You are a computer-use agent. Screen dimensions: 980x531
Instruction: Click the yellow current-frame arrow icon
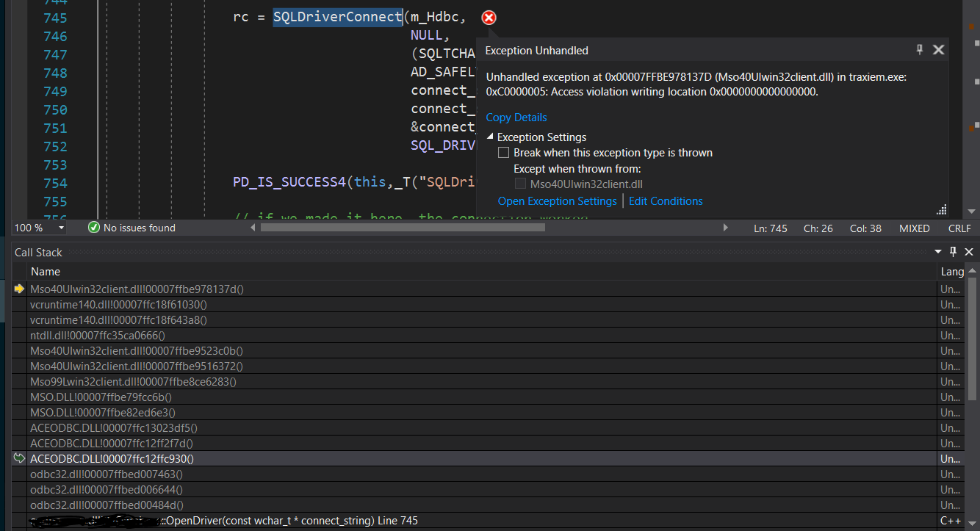point(19,289)
